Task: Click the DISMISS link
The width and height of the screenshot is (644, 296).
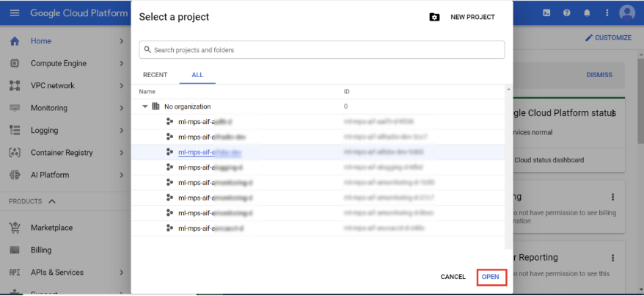Action: pyautogui.click(x=599, y=75)
